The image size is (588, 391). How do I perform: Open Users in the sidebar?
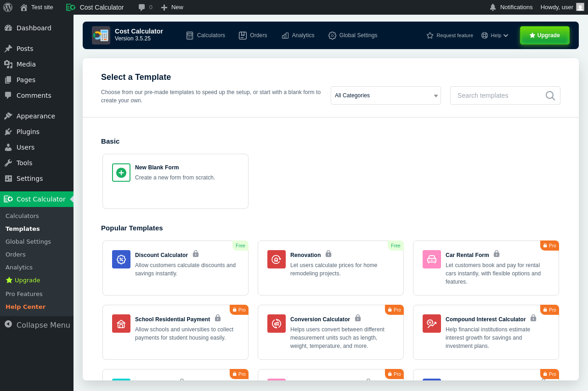pyautogui.click(x=37, y=147)
